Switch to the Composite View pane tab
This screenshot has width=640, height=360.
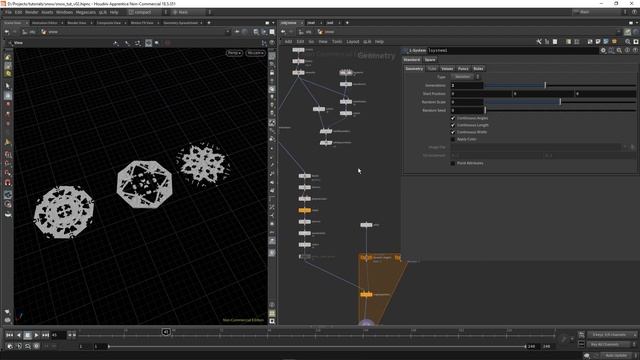[x=109, y=23]
